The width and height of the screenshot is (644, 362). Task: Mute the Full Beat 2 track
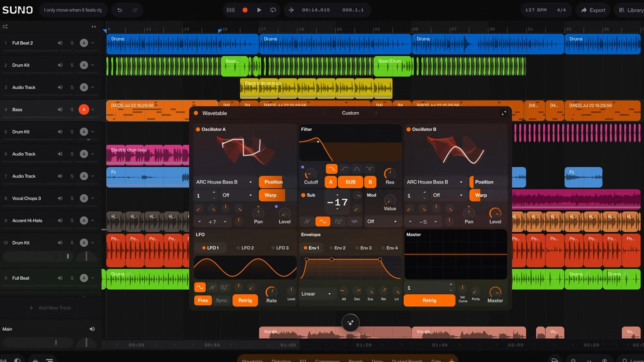[60, 43]
